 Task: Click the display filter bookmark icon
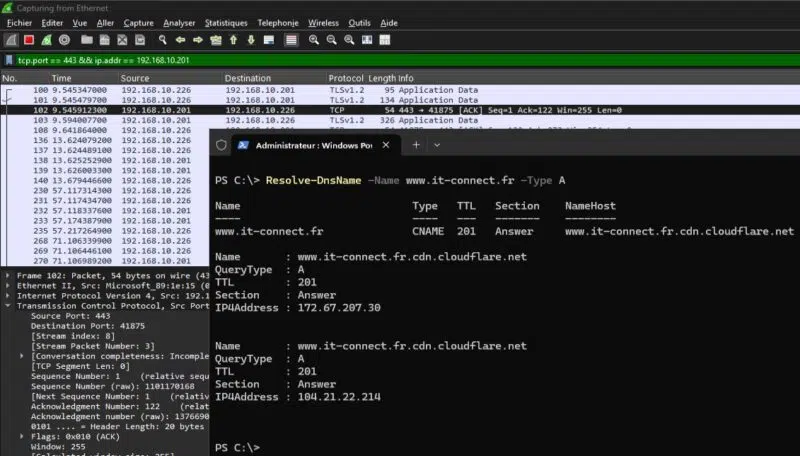click(9, 60)
